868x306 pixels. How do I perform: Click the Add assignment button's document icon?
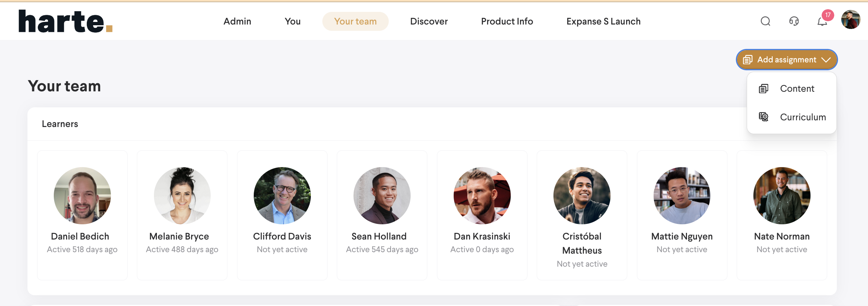pyautogui.click(x=747, y=60)
